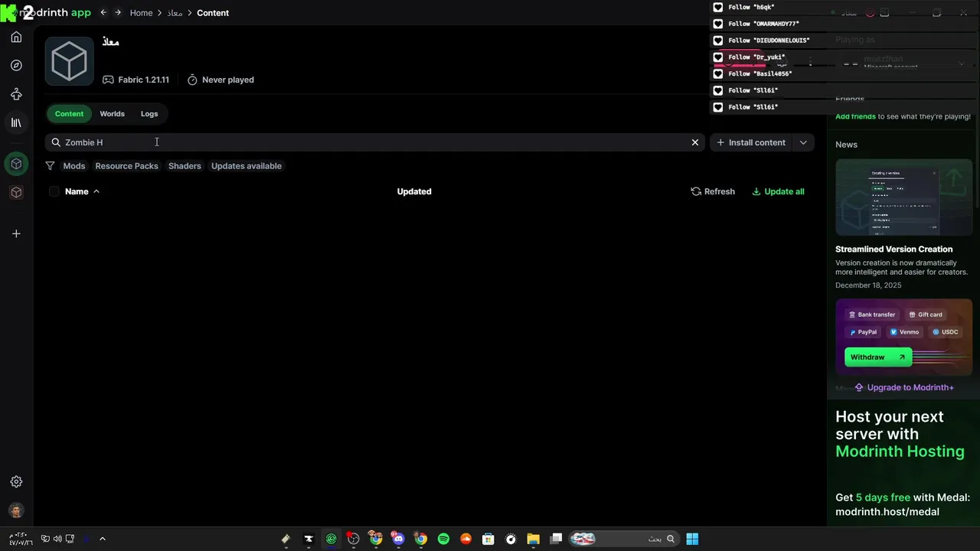
Task: Click the heart icon beside Follow "Basil4056"
Action: click(717, 74)
